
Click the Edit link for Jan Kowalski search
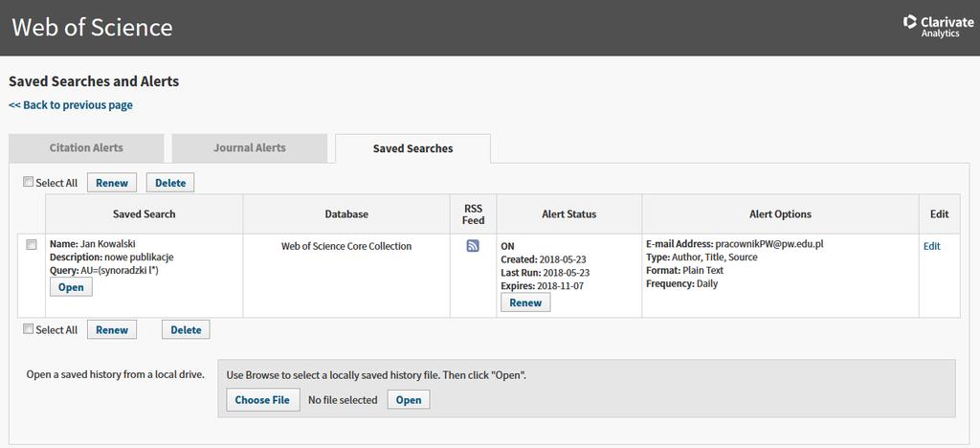tap(932, 246)
